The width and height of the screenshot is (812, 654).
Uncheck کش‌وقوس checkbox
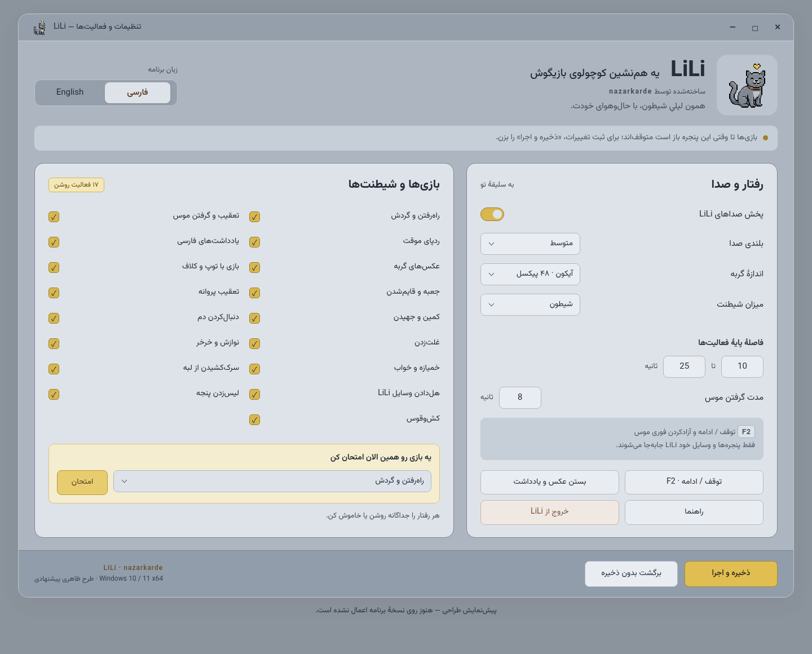[x=255, y=420]
